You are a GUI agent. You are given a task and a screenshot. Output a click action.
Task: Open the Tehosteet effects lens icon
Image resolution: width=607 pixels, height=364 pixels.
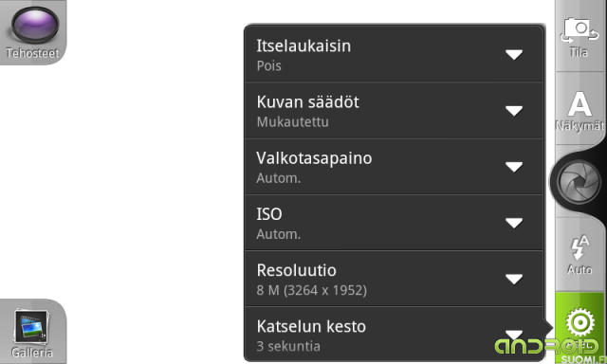coord(35,25)
